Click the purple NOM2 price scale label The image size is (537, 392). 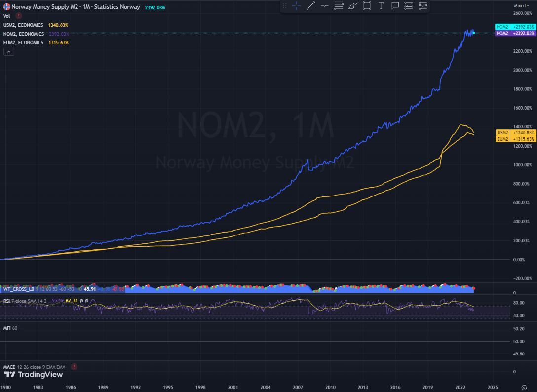[515, 33]
